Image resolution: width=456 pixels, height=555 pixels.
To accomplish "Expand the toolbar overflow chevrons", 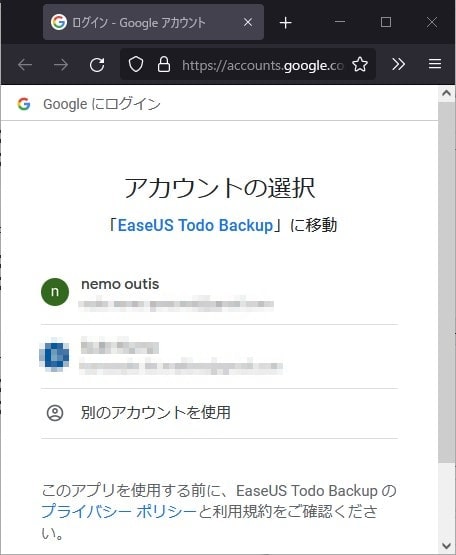I will coord(398,64).
